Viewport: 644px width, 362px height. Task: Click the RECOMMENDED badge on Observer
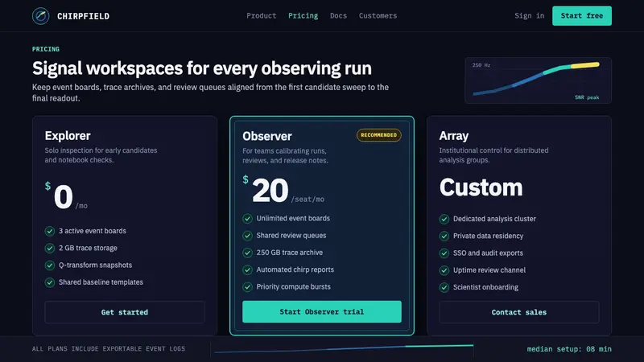[378, 135]
